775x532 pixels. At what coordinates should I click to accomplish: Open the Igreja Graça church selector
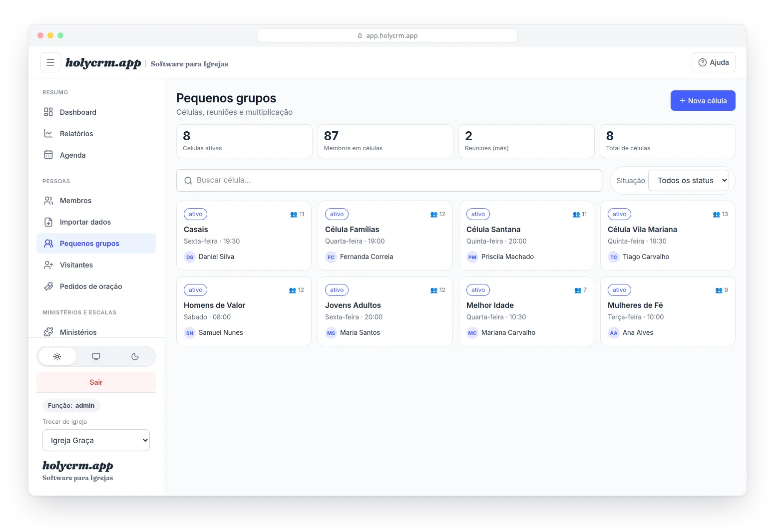[x=96, y=440]
